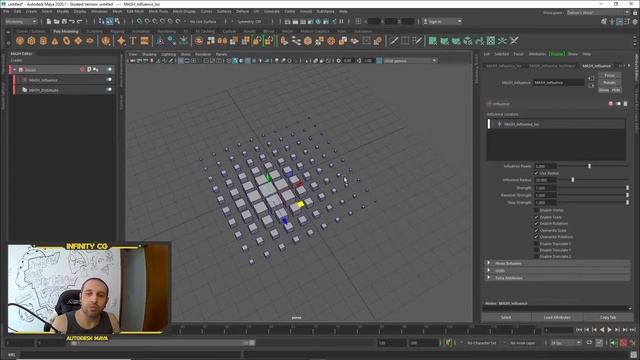Click the star-shaped Super Shape shelf icon
This screenshot has width=640, height=360.
[121, 41]
